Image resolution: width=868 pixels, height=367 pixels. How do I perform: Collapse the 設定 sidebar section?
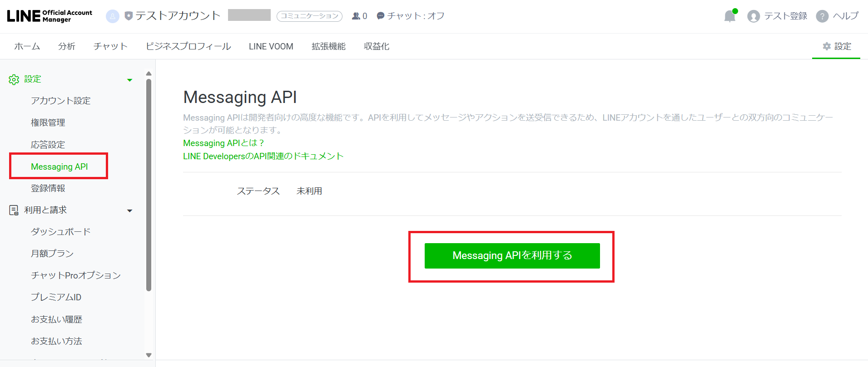(x=129, y=80)
